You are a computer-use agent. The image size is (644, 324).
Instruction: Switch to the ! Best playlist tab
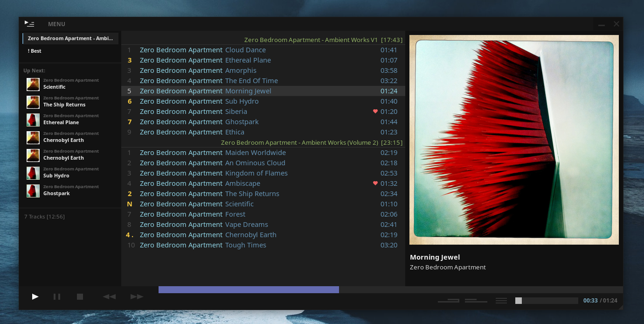pos(70,51)
